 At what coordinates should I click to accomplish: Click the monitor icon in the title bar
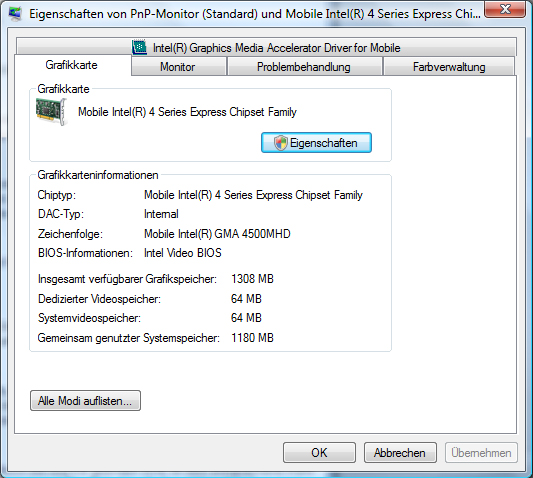coord(15,13)
